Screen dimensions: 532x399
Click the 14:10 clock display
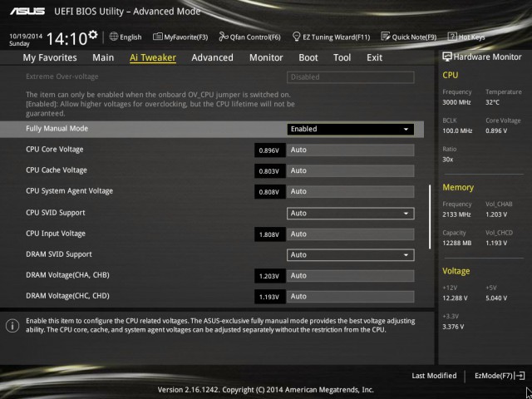click(66, 39)
